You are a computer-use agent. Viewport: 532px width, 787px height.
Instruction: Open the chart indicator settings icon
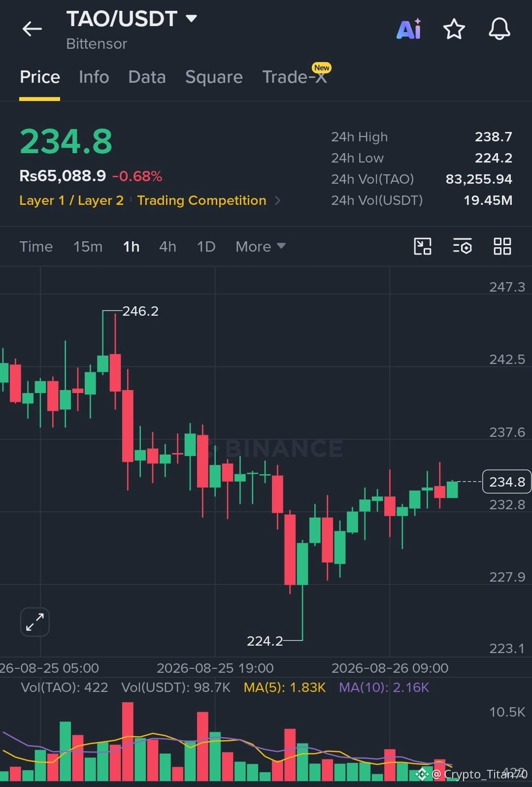click(463, 246)
